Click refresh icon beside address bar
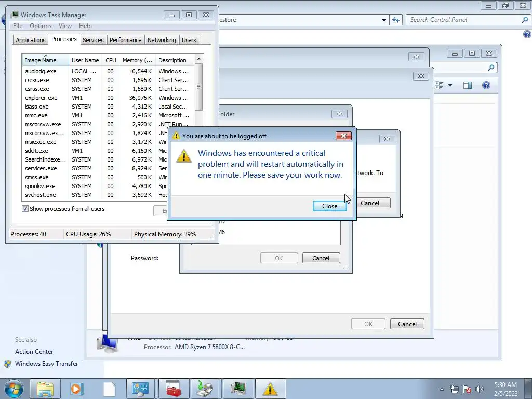The image size is (532, 399). click(395, 20)
